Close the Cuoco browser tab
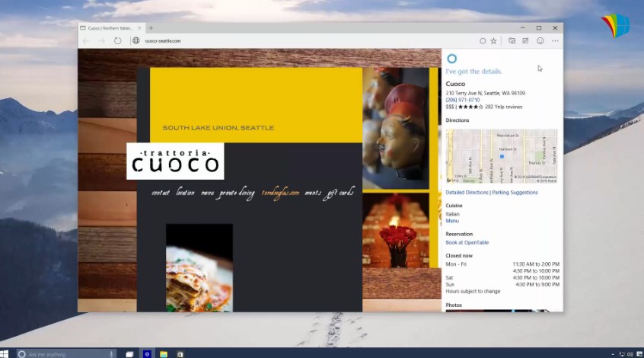Screen dimensions: 644x358 point(139,28)
